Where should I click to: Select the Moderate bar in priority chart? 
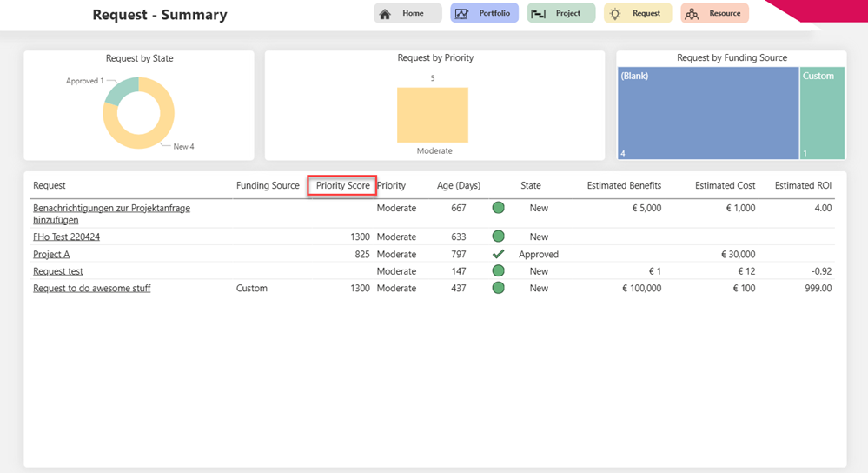[433, 114]
